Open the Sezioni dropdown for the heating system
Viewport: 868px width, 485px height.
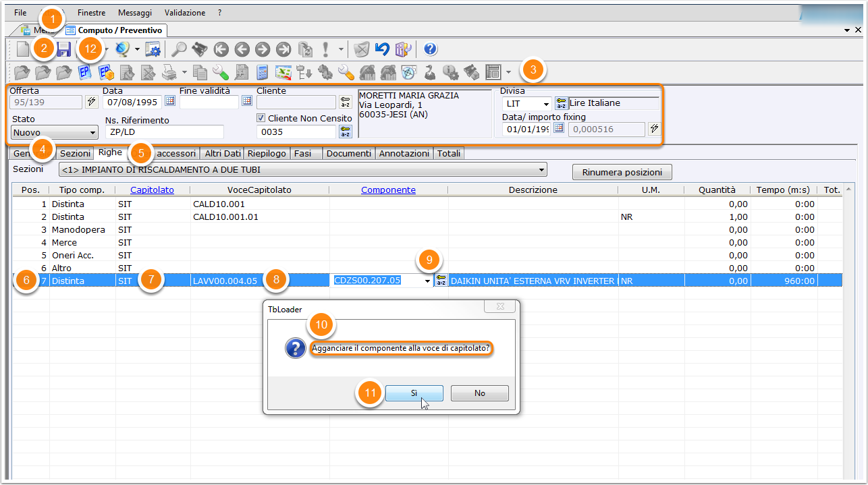[x=541, y=170]
